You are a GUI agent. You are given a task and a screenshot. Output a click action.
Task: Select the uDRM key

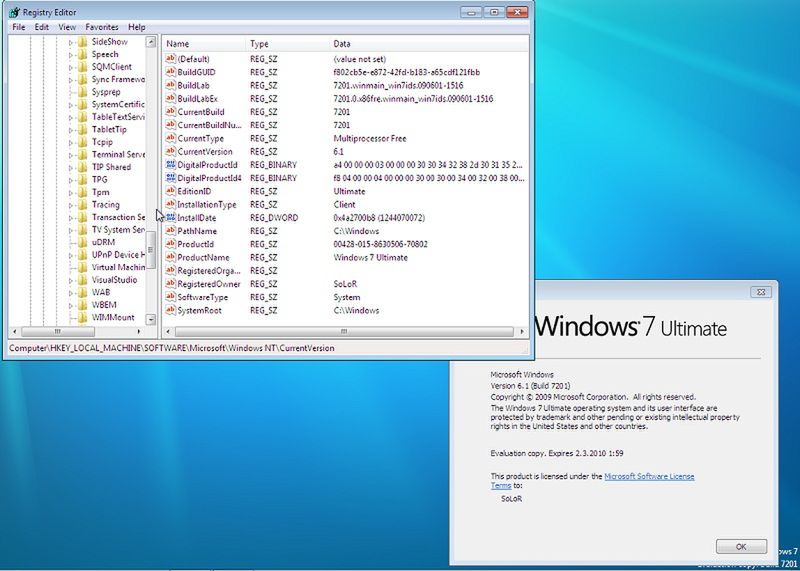[103, 242]
